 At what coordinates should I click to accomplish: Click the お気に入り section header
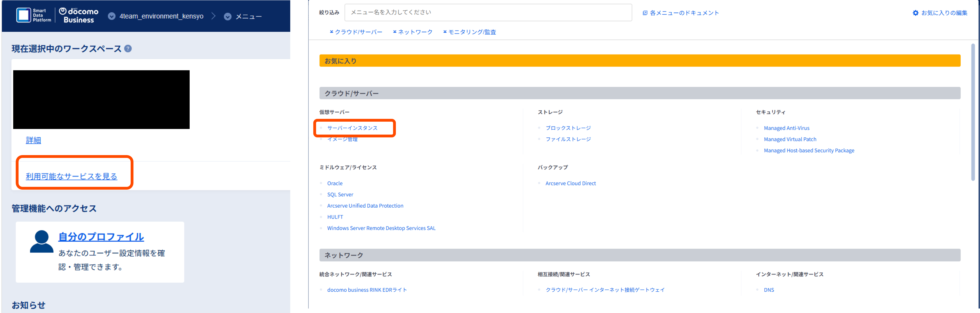640,60
